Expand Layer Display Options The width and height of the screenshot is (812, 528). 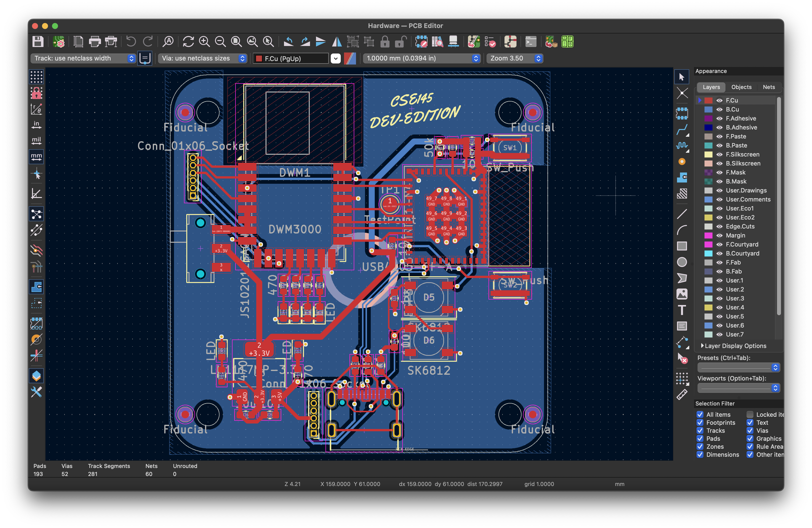tap(733, 346)
